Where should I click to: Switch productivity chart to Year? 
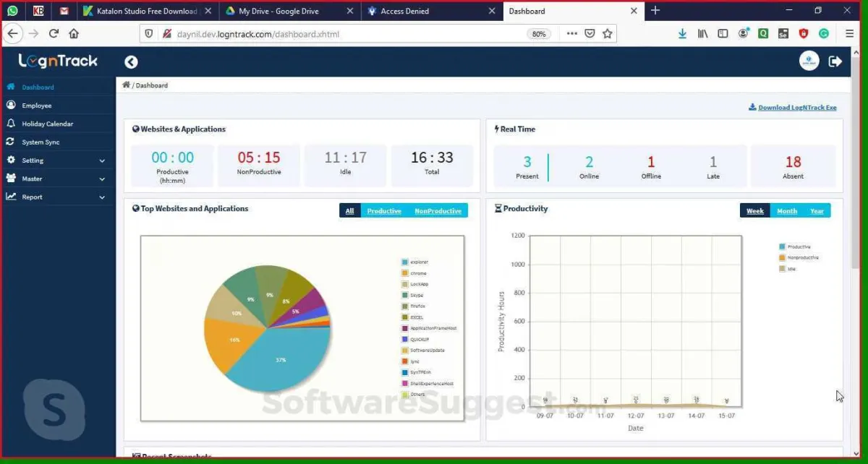[817, 211]
